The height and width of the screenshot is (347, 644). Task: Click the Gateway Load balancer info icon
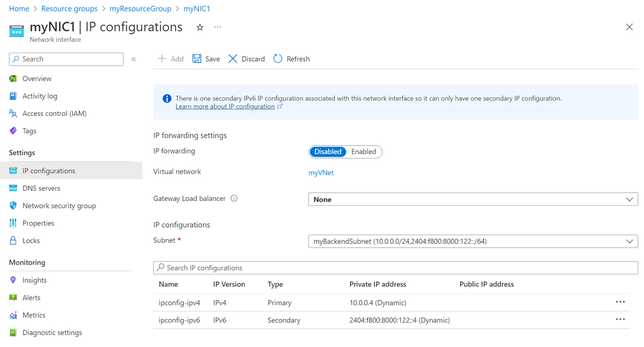pyautogui.click(x=234, y=198)
